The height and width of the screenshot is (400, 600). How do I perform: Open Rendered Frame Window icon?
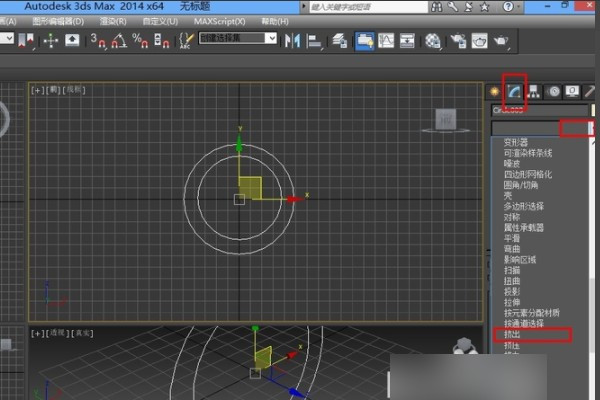(479, 41)
